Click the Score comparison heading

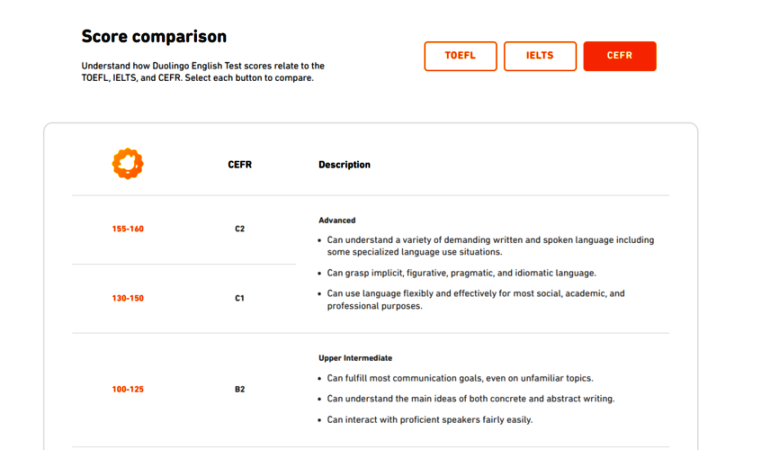(x=153, y=37)
